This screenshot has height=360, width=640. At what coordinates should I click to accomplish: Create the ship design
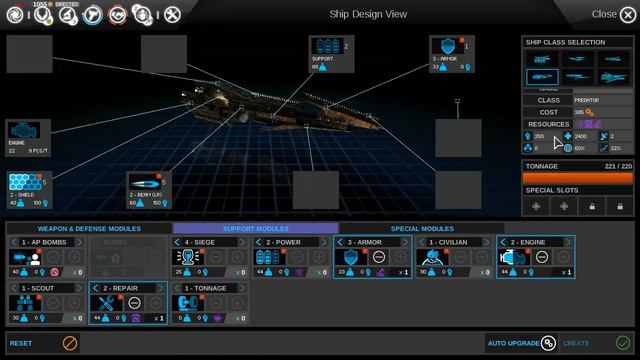click(597, 343)
